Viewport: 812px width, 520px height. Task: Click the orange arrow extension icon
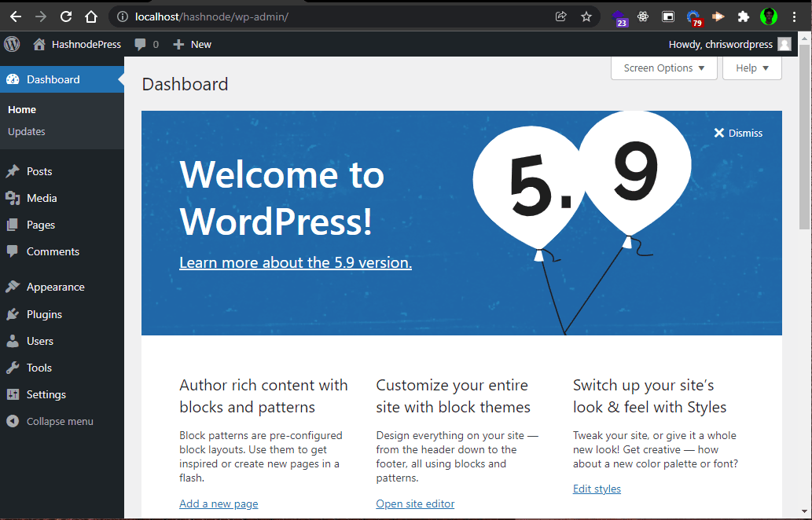click(718, 16)
